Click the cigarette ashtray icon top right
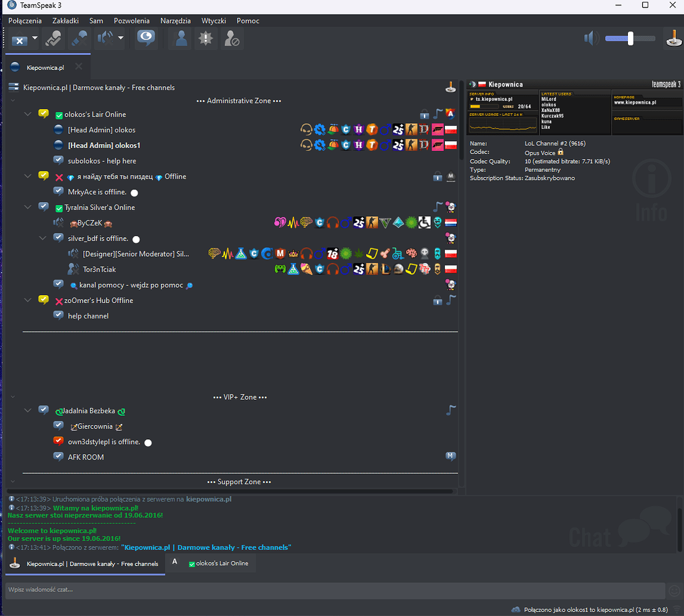 click(674, 38)
